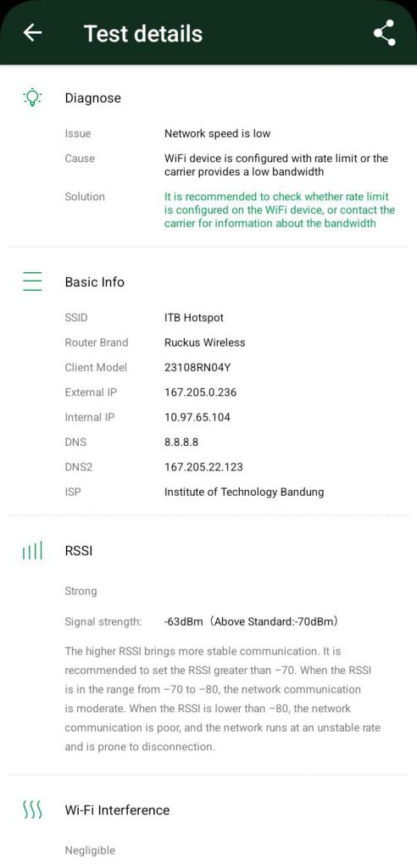
Task: Select the DNS 8.8.8.8 value
Action: click(x=181, y=442)
